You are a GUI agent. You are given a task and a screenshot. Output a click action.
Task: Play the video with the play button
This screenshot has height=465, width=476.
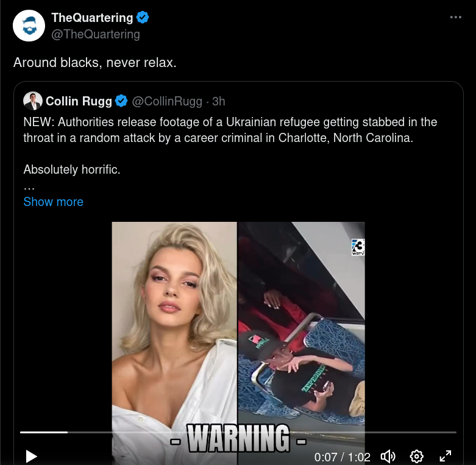coord(31,456)
